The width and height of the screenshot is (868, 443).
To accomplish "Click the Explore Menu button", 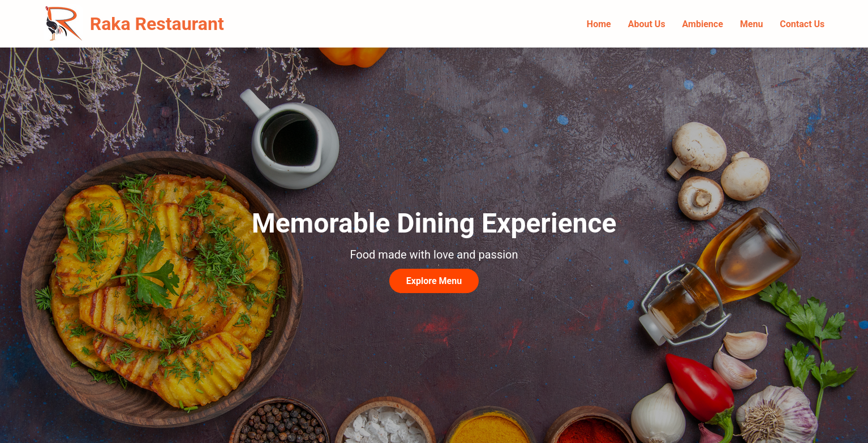I will click(x=434, y=281).
